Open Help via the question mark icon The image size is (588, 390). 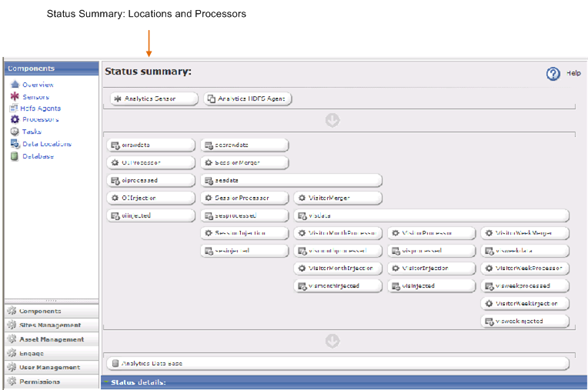[x=553, y=73]
